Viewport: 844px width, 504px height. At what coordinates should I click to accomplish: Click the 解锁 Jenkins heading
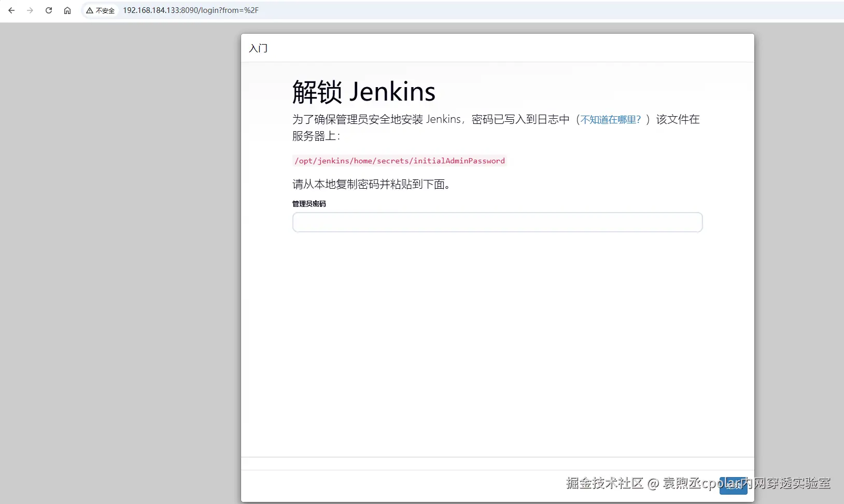(x=363, y=92)
